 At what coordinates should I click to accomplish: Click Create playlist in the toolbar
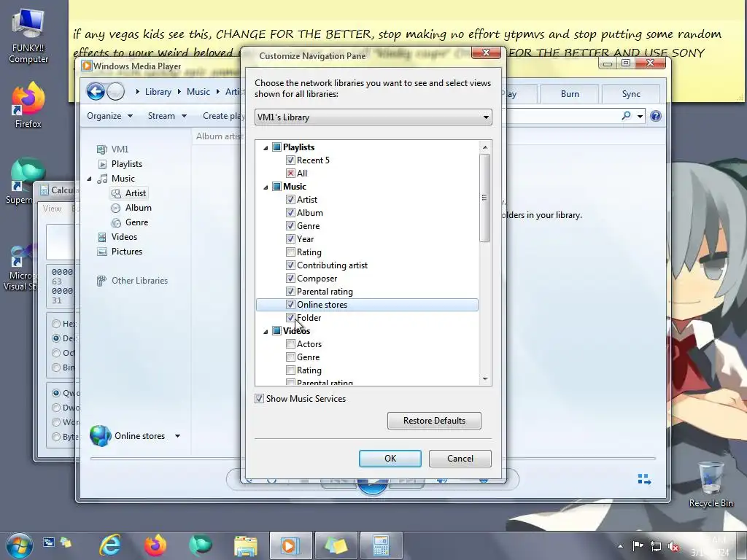click(x=223, y=116)
